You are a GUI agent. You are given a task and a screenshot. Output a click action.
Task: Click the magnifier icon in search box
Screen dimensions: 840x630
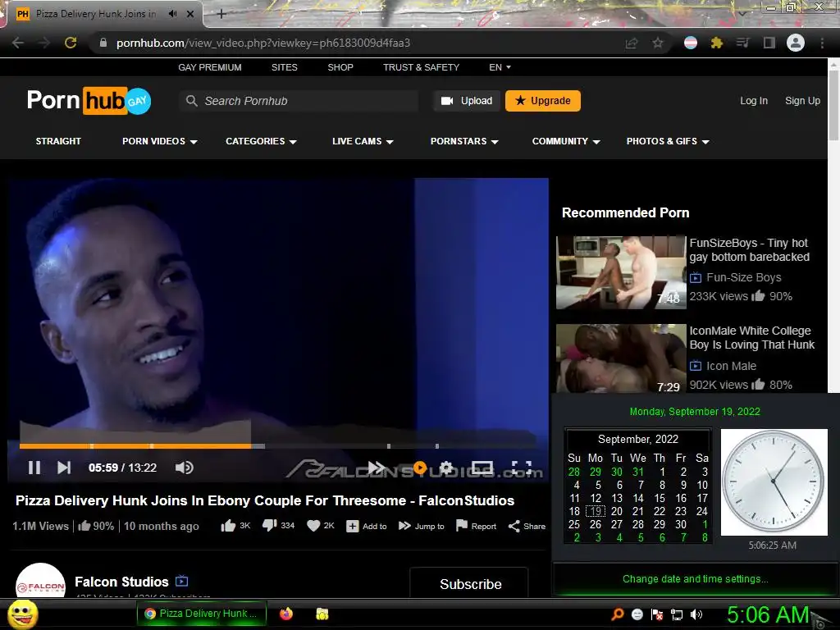click(192, 101)
